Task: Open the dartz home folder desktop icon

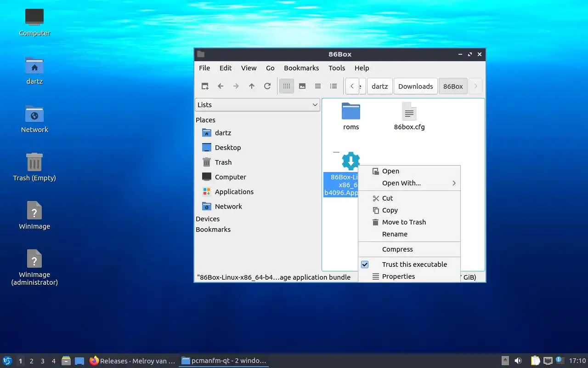Action: point(34,66)
